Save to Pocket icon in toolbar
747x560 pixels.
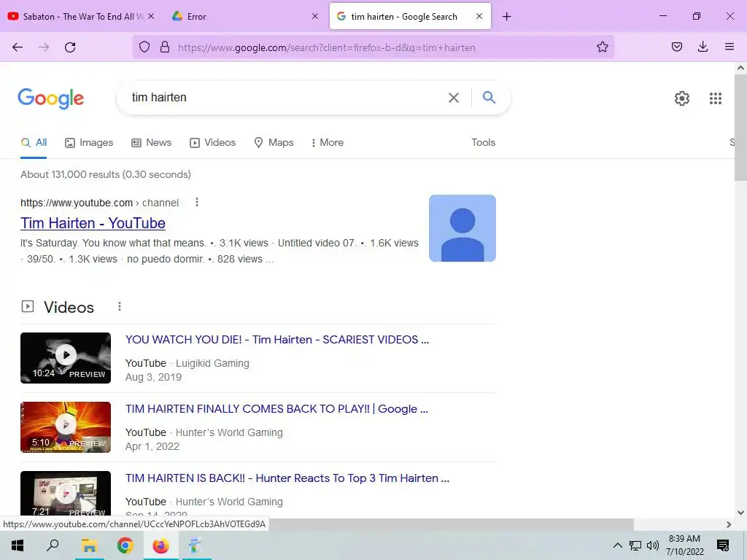(676, 47)
